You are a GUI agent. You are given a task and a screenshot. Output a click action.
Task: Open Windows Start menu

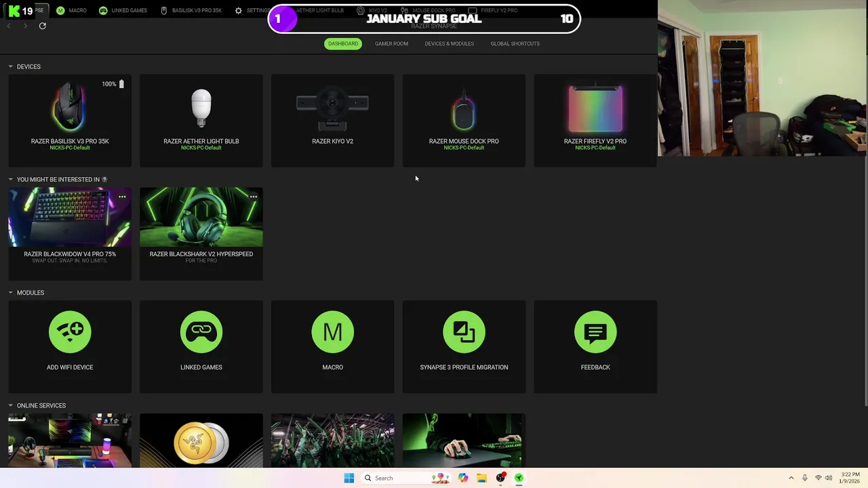tap(349, 478)
